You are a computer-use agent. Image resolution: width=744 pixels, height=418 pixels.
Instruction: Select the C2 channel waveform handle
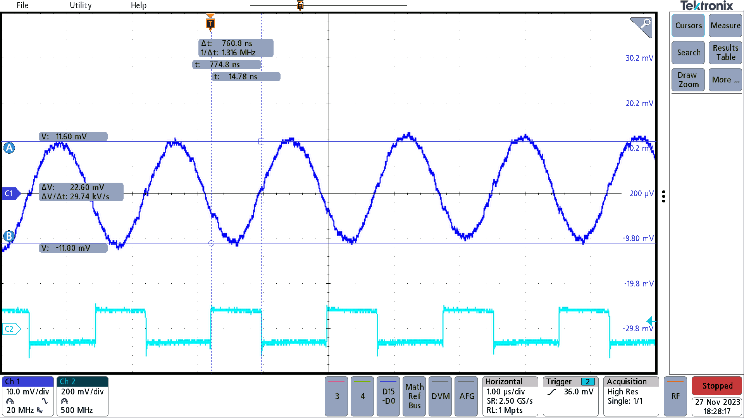pyautogui.click(x=10, y=328)
